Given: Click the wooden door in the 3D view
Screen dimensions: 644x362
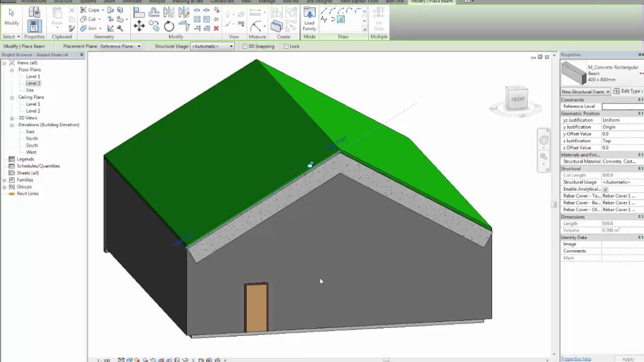Looking at the screenshot, I should tap(257, 308).
